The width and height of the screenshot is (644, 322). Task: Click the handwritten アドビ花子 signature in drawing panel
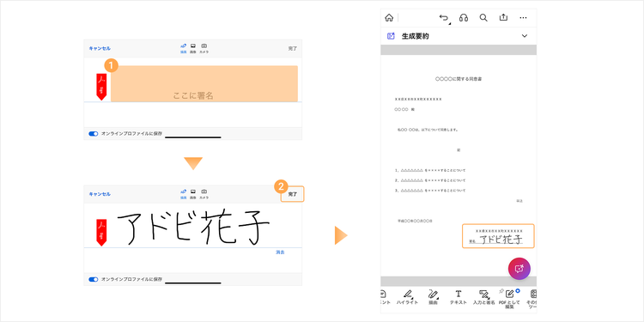pos(193,228)
